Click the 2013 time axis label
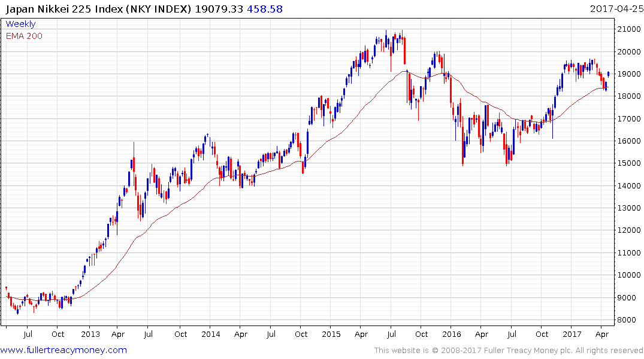 coord(90,334)
